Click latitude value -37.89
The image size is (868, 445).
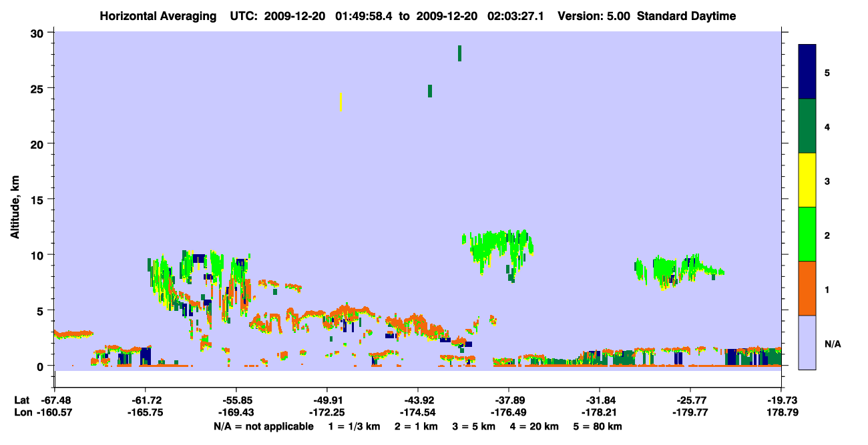click(x=509, y=400)
